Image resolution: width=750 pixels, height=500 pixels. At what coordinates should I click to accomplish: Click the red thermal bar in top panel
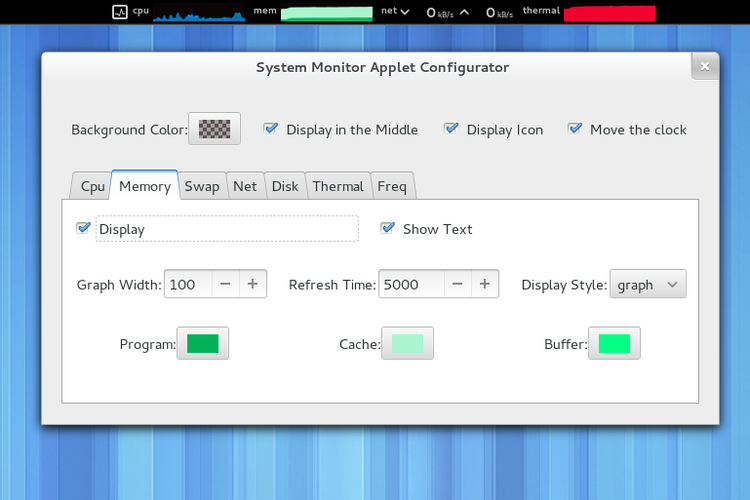(609, 13)
